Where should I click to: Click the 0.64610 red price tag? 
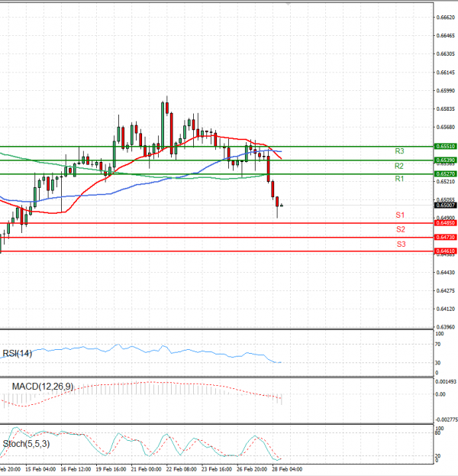point(445,251)
